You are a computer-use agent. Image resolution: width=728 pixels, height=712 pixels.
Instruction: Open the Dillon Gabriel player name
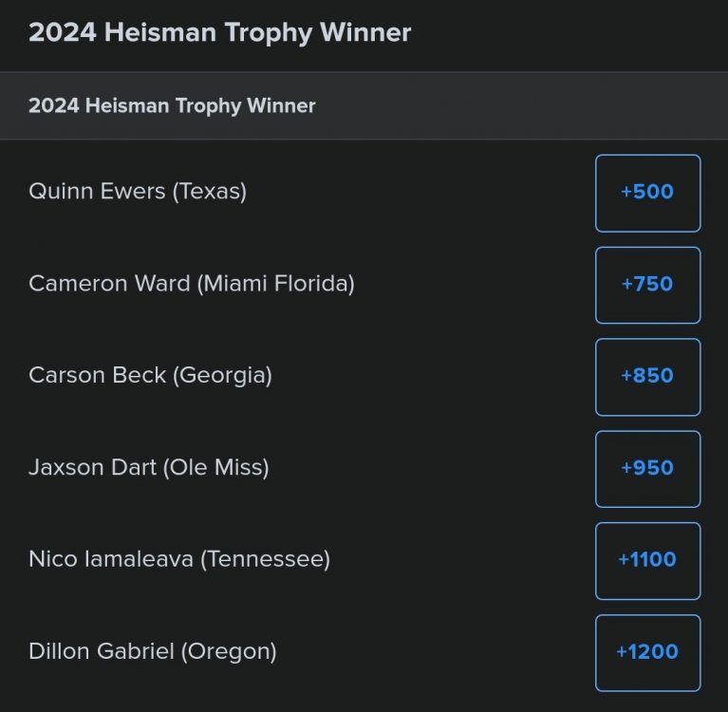tap(102, 652)
